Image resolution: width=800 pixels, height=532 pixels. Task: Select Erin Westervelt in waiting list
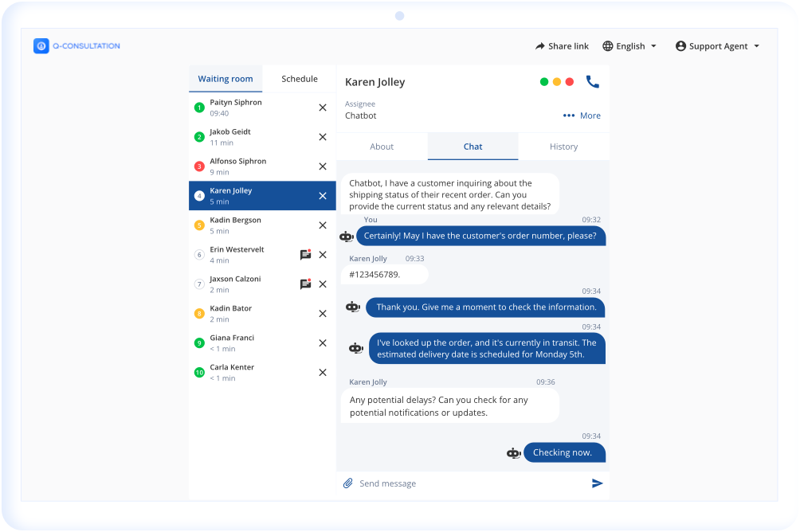(x=262, y=255)
